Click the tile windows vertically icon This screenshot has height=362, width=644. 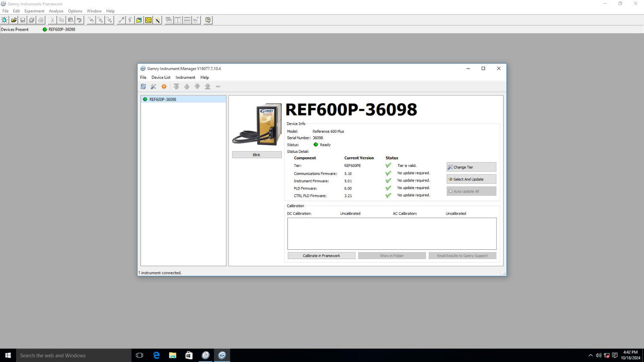click(178, 20)
